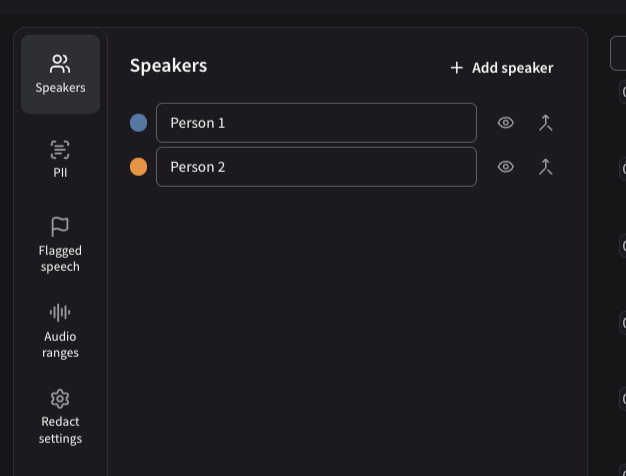The height and width of the screenshot is (476, 626).
Task: Click the Speakers people icon in sidebar
Action: coord(60,64)
